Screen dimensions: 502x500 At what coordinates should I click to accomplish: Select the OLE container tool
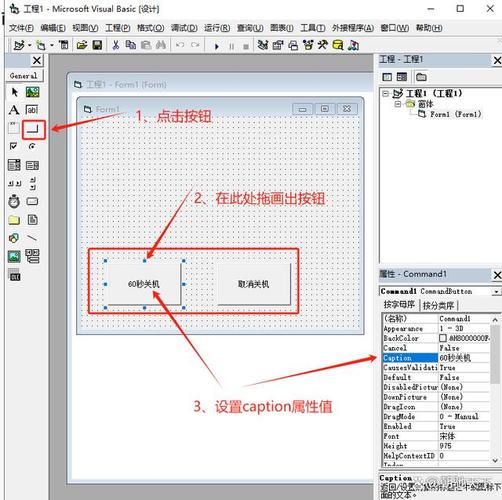click(x=15, y=275)
